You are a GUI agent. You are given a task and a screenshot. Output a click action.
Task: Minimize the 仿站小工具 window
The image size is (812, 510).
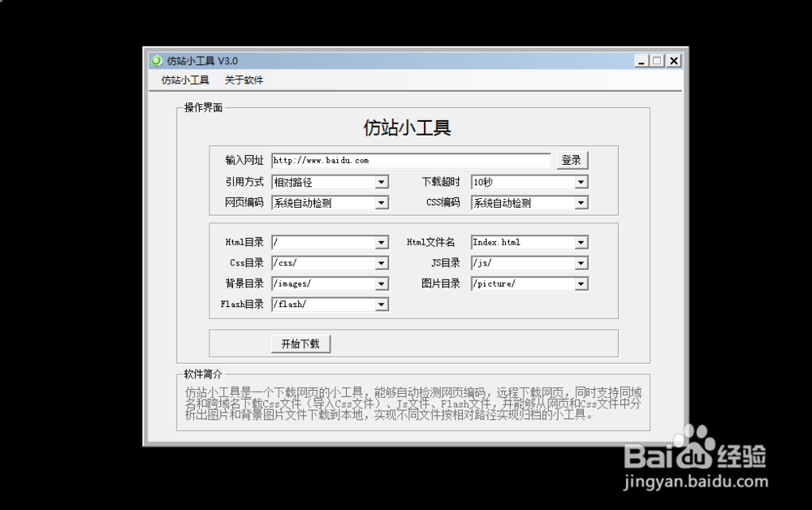[641, 60]
